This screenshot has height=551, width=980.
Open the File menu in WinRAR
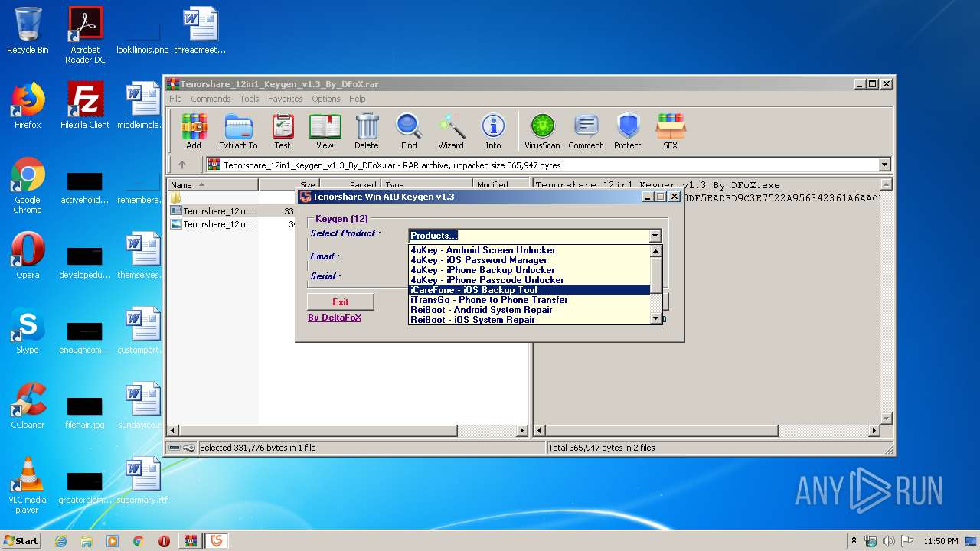click(175, 99)
